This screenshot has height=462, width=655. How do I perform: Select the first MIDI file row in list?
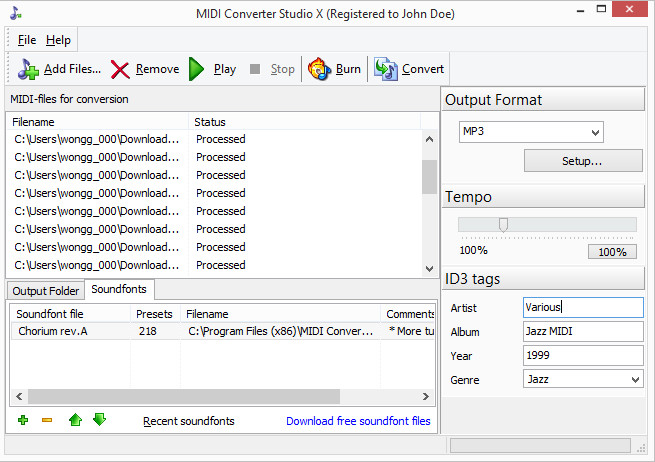click(214, 139)
